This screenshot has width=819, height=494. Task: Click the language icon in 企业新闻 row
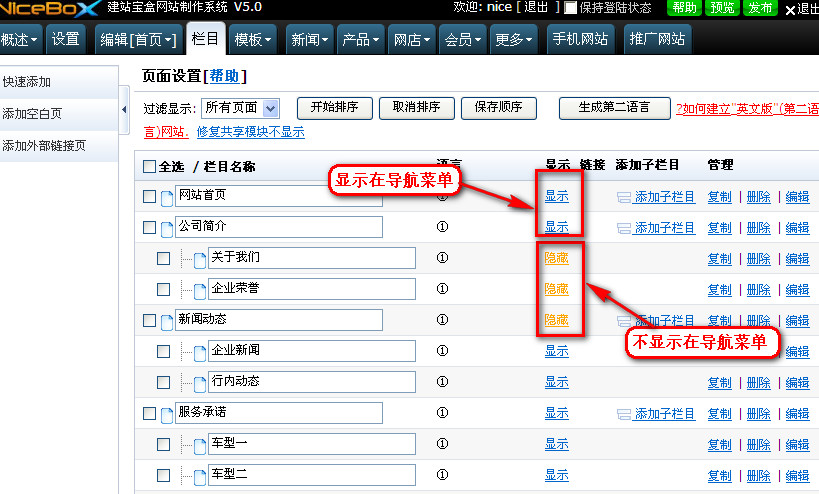coord(442,351)
